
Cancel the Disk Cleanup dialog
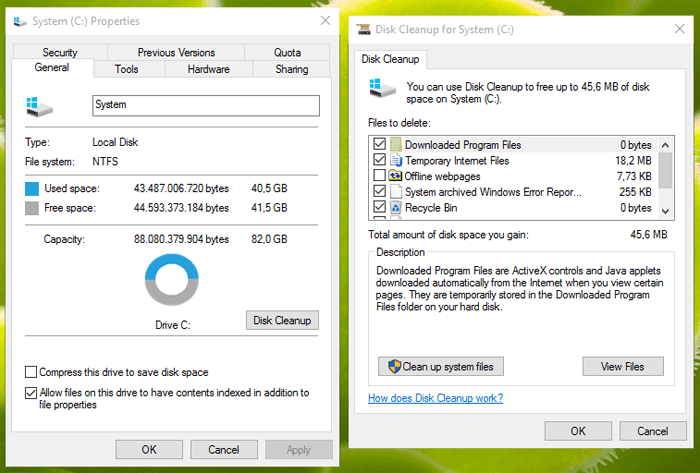tap(653, 431)
